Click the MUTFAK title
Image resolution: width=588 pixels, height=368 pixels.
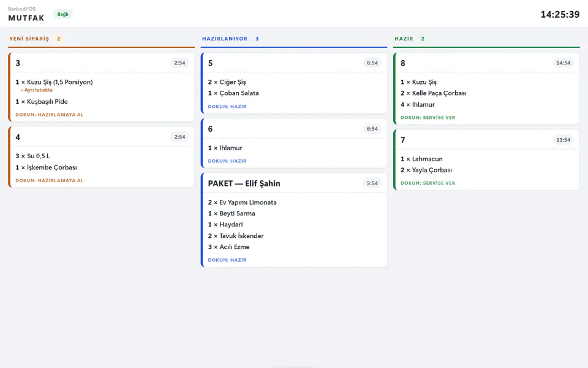click(x=26, y=18)
